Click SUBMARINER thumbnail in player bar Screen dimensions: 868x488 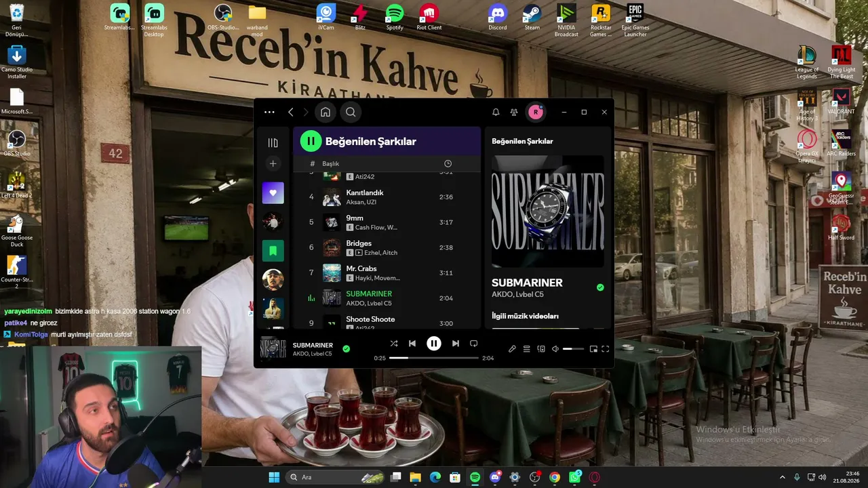pos(273,348)
